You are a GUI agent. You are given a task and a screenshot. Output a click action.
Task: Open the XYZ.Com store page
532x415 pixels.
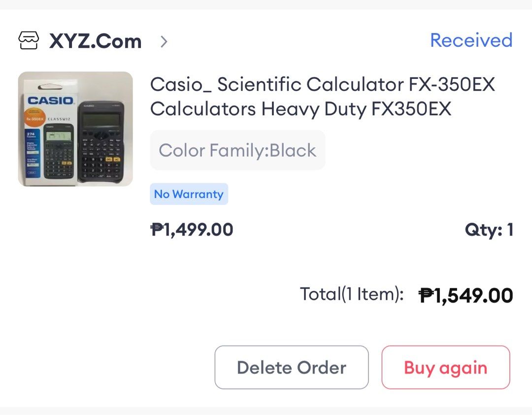(95, 41)
